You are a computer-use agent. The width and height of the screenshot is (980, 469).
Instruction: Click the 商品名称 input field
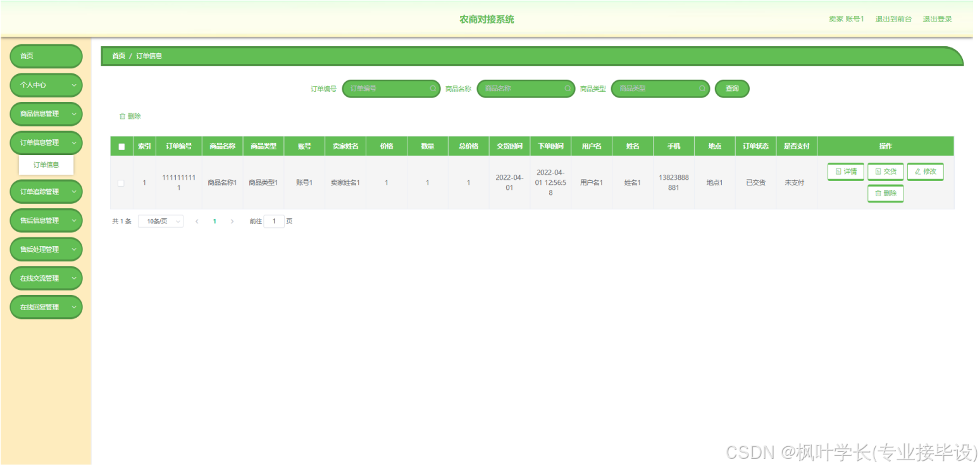(x=526, y=89)
